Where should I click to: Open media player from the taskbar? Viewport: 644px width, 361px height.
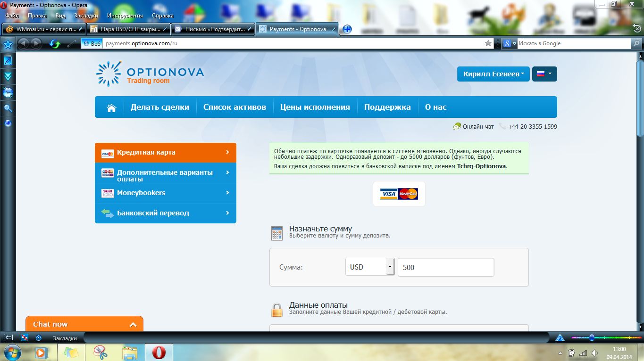(42, 352)
